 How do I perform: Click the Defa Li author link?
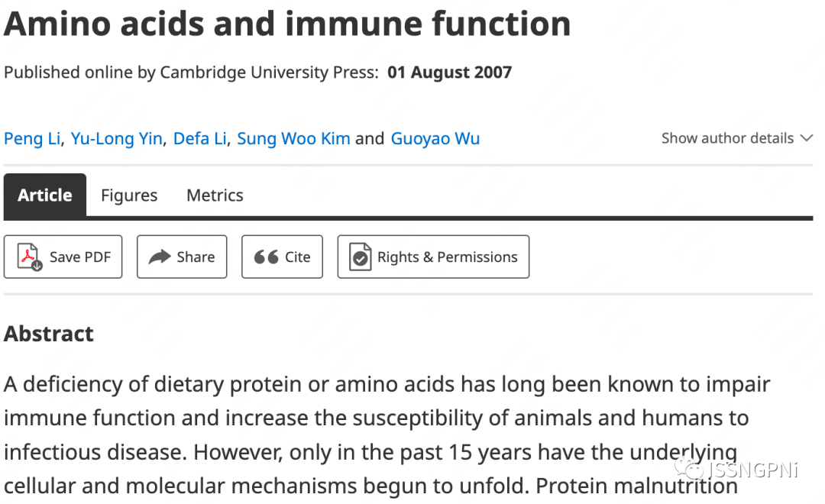(199, 139)
